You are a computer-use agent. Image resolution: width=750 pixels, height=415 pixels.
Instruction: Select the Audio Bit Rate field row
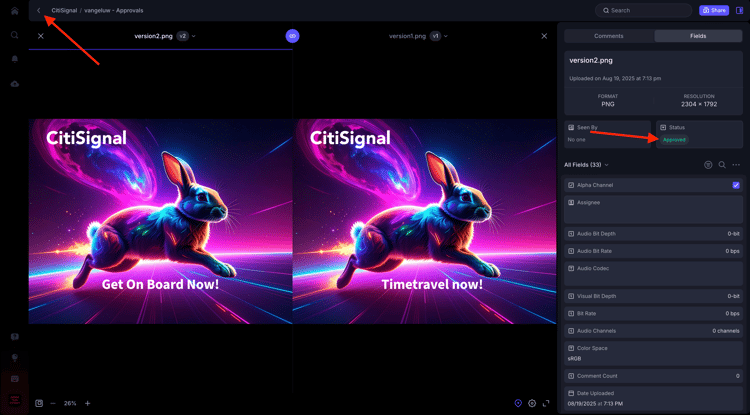point(653,251)
